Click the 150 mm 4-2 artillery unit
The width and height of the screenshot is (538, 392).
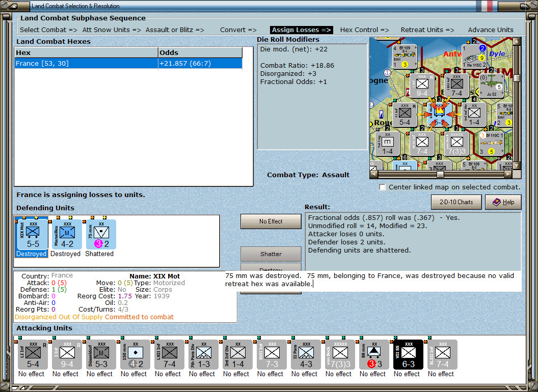(135, 355)
